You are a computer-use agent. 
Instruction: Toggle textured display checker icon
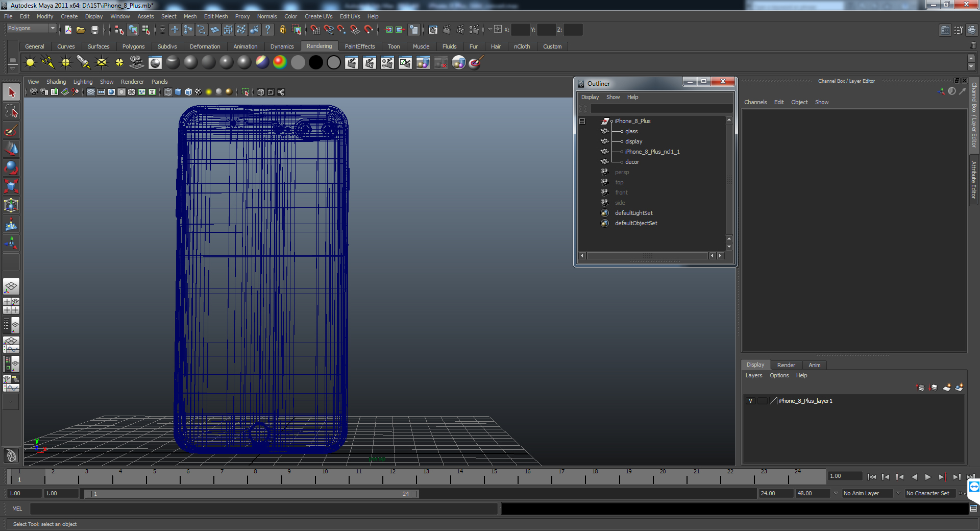tap(199, 92)
